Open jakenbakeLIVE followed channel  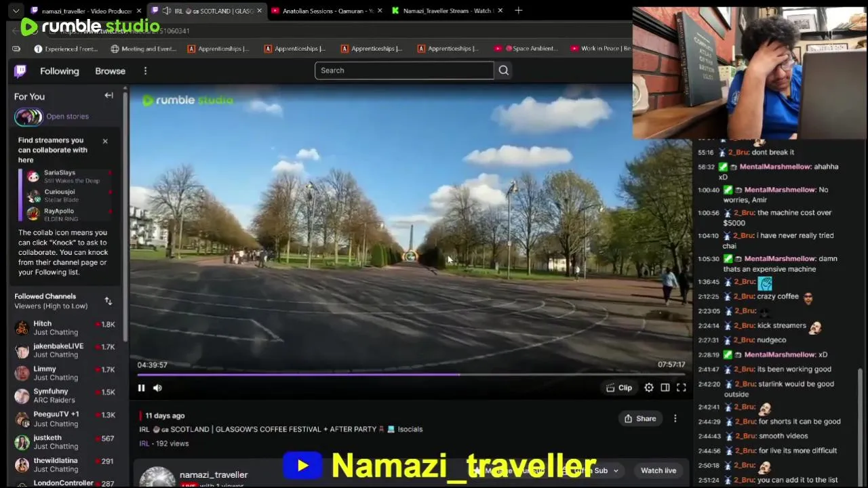click(x=64, y=350)
